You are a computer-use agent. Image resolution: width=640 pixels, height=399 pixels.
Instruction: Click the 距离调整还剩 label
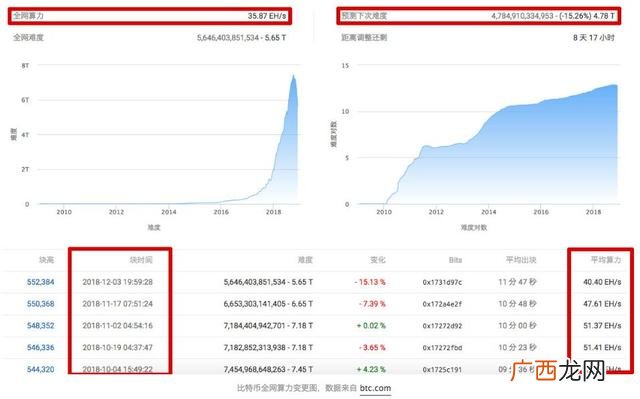[364, 38]
